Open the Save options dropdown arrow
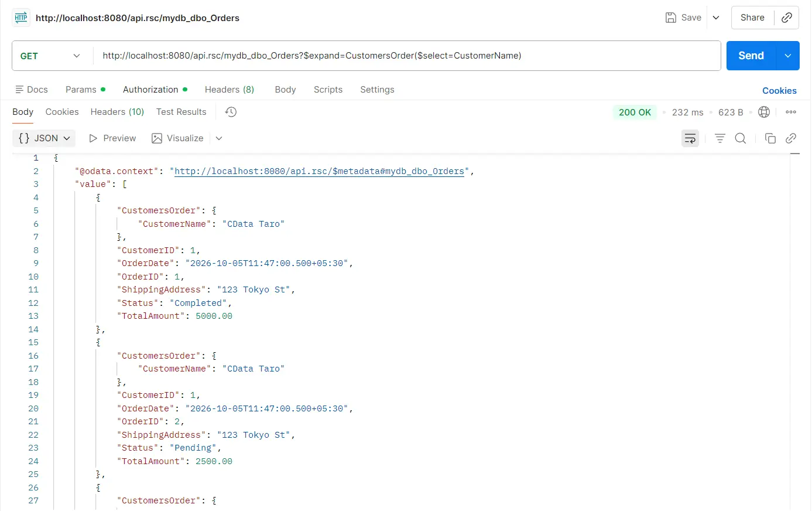 [716, 18]
